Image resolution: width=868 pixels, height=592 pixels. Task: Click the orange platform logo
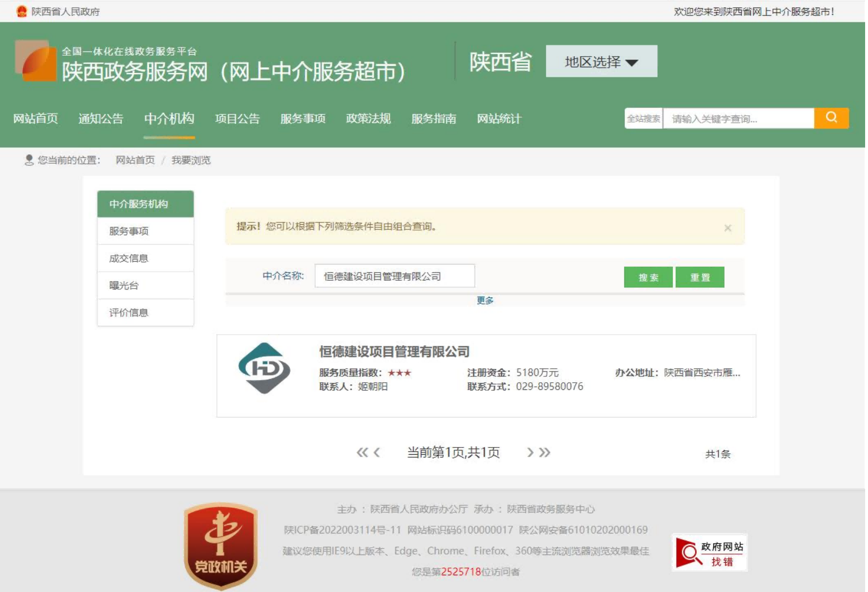pos(36,61)
